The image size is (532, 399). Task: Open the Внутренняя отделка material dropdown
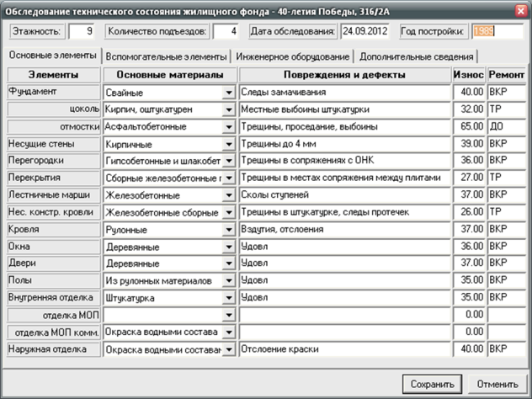[x=229, y=298]
